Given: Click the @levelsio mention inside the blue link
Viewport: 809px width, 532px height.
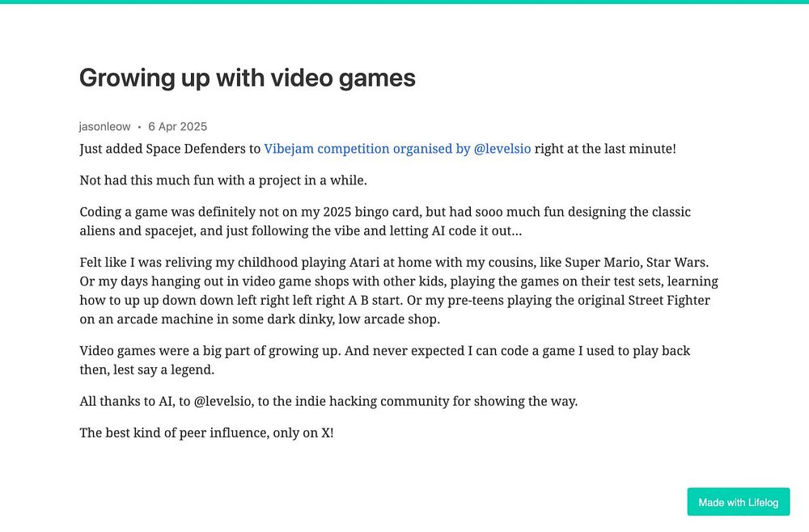Looking at the screenshot, I should pos(502,149).
